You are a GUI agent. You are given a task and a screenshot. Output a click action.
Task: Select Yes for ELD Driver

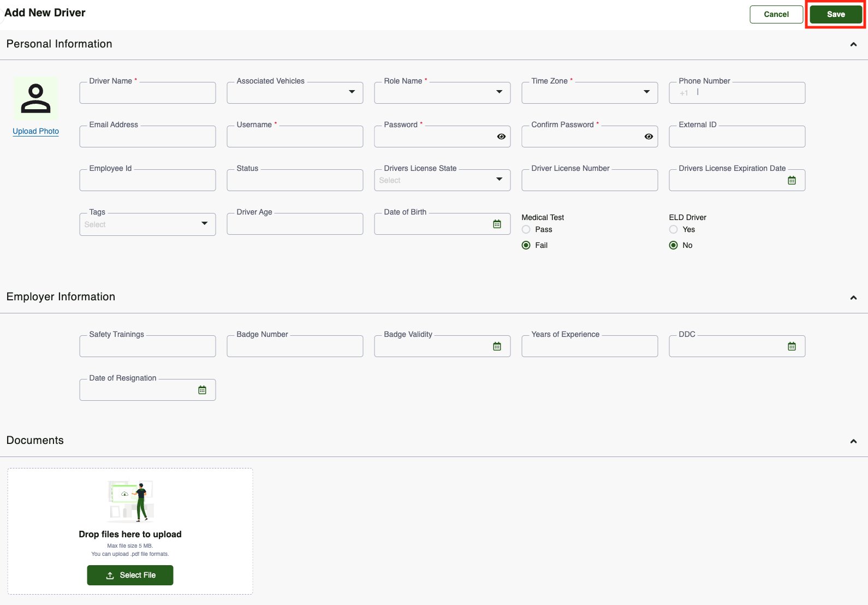tap(674, 229)
